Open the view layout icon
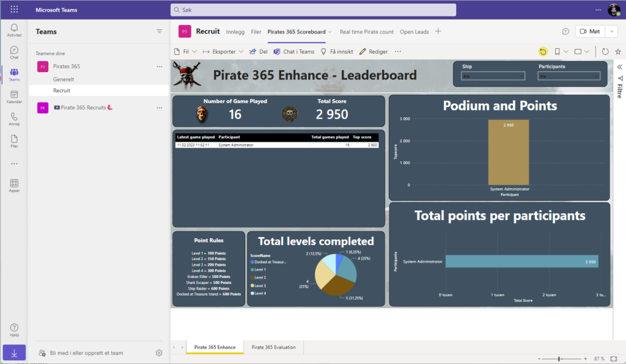626x364 pixels. (578, 51)
